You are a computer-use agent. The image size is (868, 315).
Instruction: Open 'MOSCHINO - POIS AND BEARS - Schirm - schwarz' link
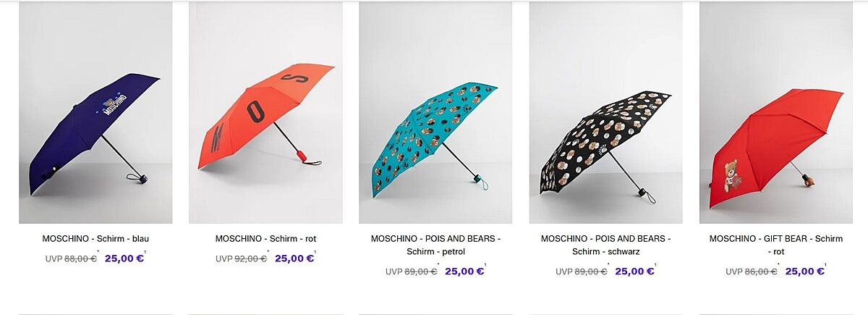(605, 245)
